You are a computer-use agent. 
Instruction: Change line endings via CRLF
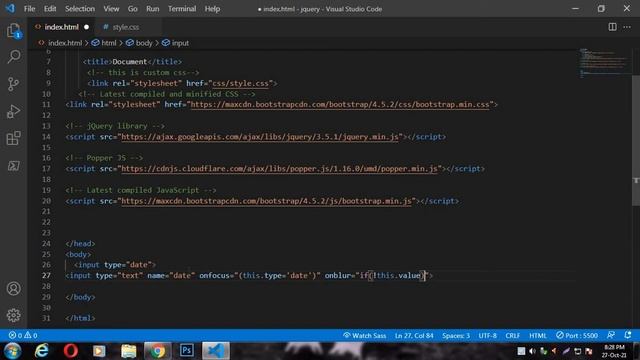pyautogui.click(x=513, y=336)
